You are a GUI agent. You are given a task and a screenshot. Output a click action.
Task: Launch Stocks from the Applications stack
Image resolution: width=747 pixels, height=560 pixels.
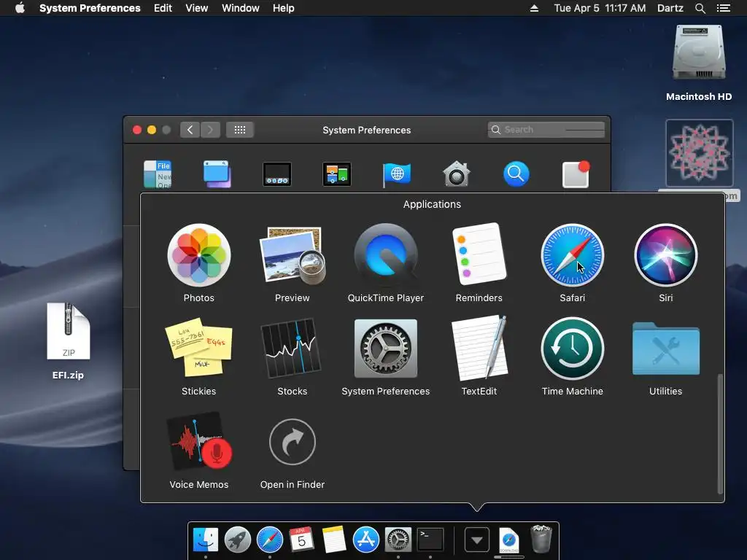(x=292, y=348)
